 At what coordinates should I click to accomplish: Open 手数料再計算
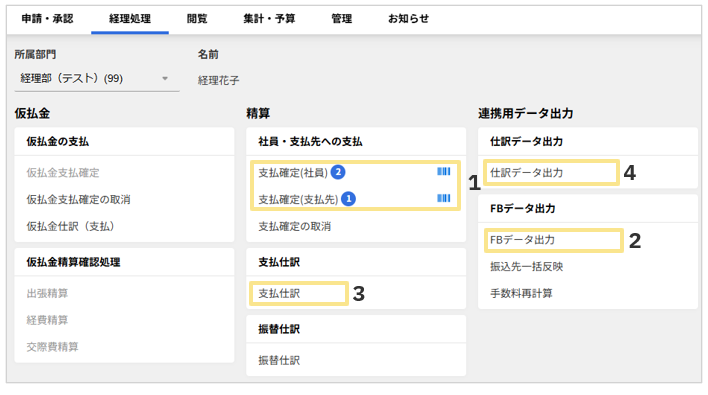point(521,293)
